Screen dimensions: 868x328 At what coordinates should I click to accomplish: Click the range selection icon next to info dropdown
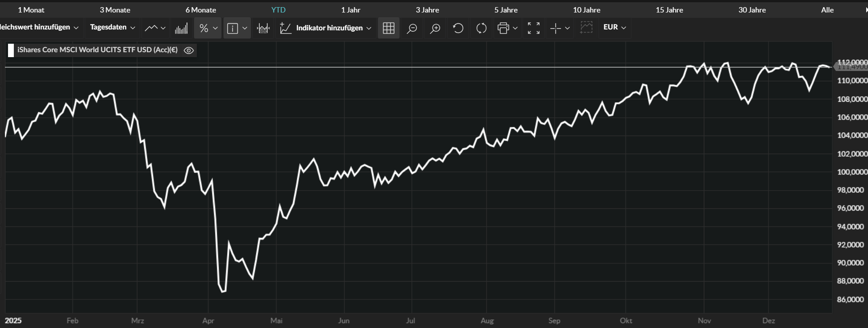coord(263,28)
